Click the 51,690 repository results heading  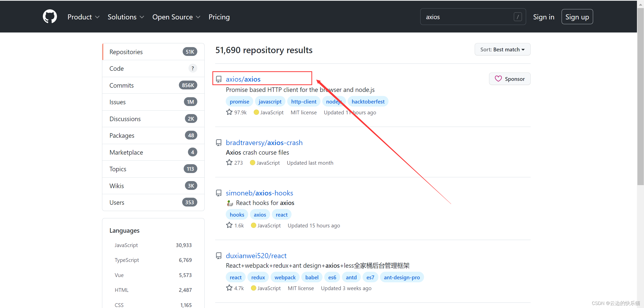[x=264, y=50]
